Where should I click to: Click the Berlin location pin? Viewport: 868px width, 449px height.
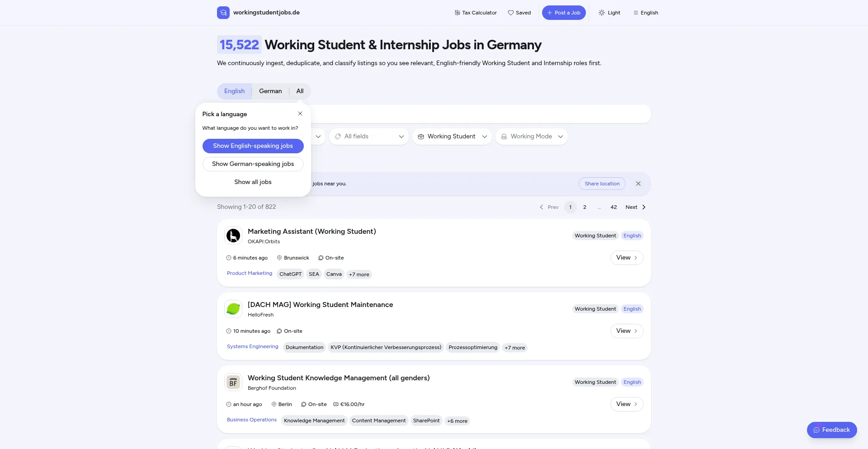274,404
